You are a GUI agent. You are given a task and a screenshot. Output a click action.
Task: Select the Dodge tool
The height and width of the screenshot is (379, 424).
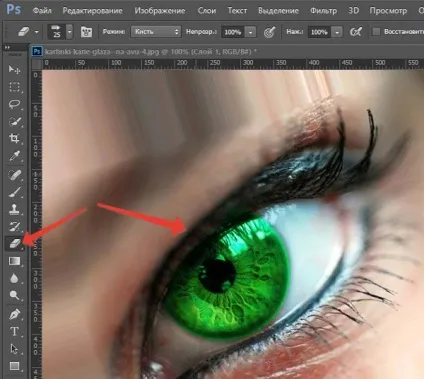coord(14,295)
